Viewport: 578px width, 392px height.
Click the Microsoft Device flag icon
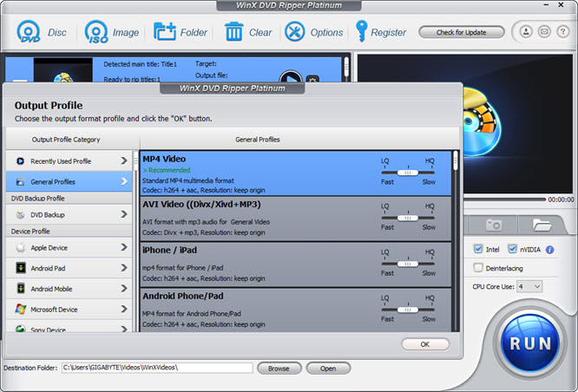pos(20,309)
